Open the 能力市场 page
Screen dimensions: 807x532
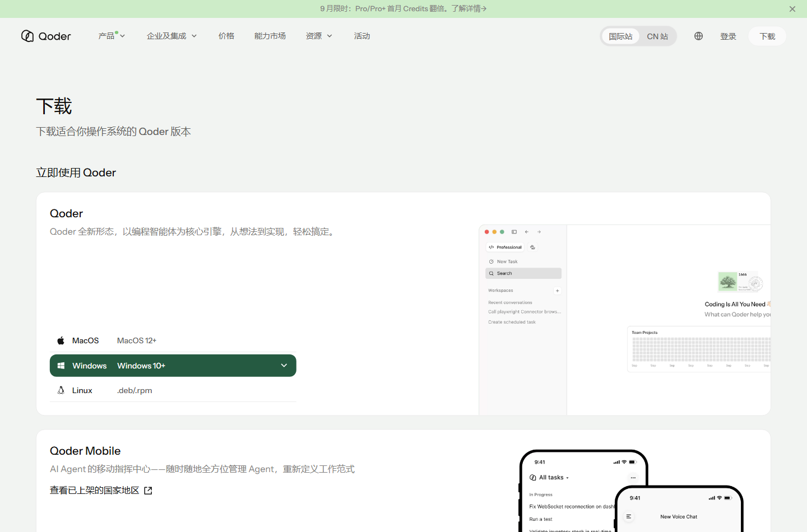point(270,36)
